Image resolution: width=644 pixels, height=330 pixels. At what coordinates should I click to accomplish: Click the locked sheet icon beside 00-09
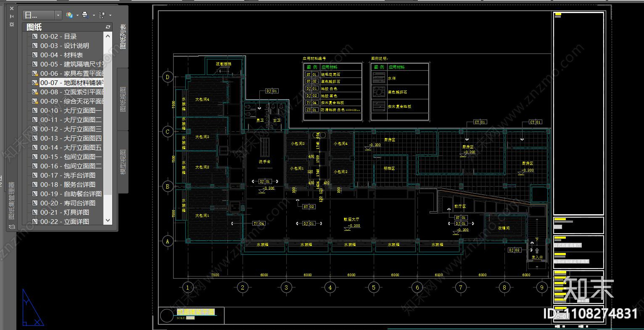(x=35, y=101)
